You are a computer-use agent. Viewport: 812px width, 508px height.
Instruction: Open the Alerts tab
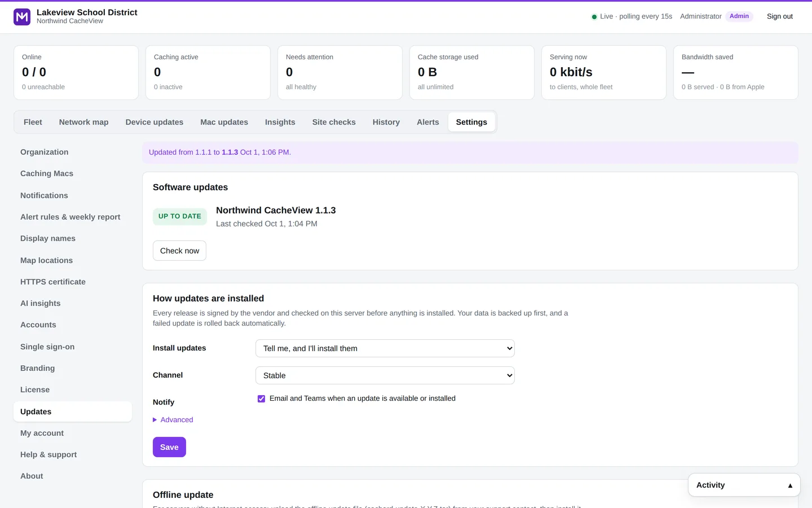point(428,122)
